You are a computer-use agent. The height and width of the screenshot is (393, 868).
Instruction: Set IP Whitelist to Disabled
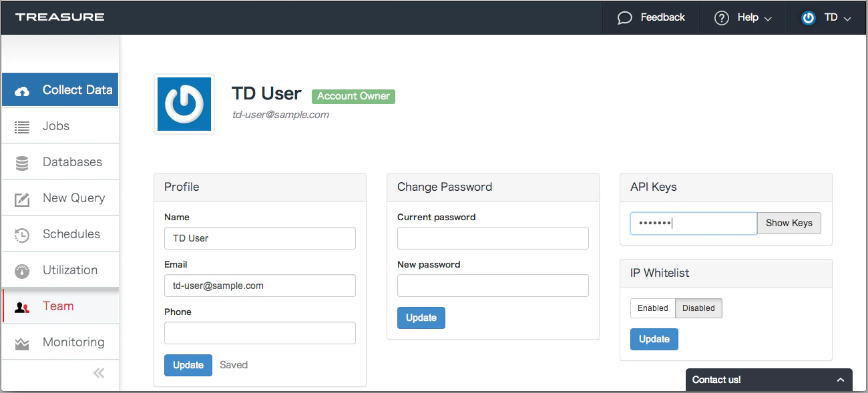(x=698, y=308)
